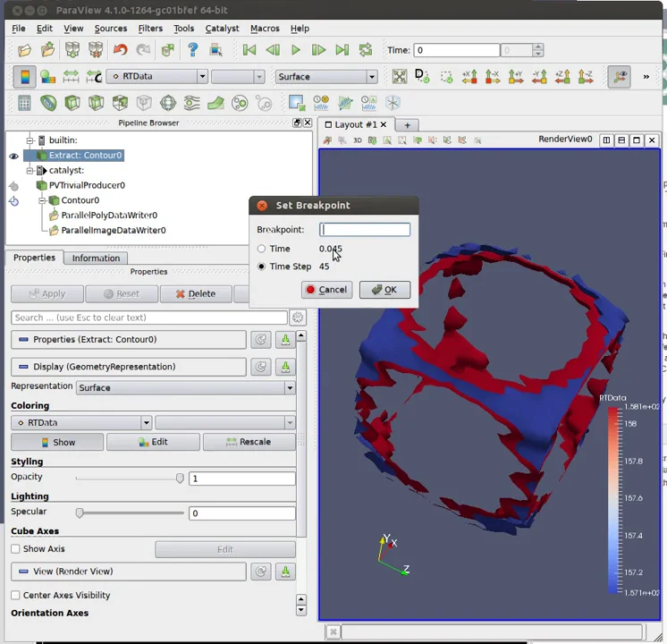
Task: Open the Filters menu
Action: (x=150, y=29)
